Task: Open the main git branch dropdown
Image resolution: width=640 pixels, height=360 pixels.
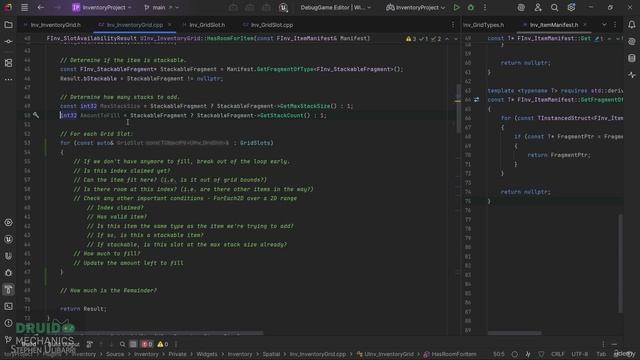Action: pos(162,7)
